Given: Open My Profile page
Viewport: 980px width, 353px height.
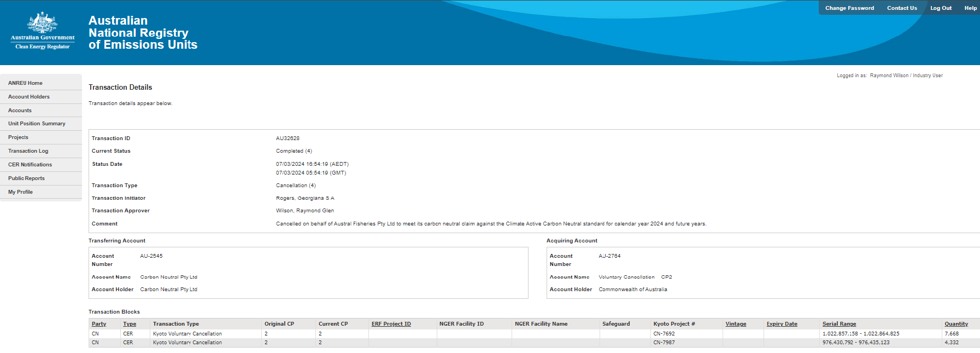Looking at the screenshot, I should (20, 192).
